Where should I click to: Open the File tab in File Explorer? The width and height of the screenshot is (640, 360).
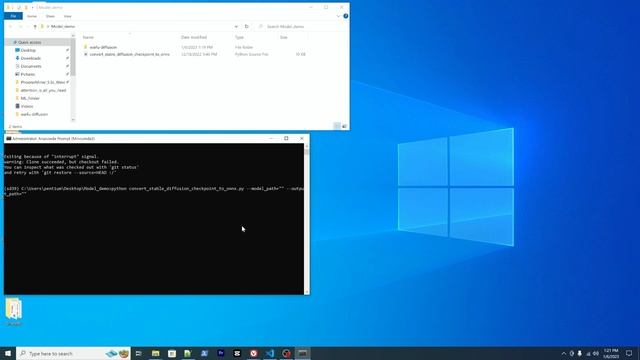(13, 16)
